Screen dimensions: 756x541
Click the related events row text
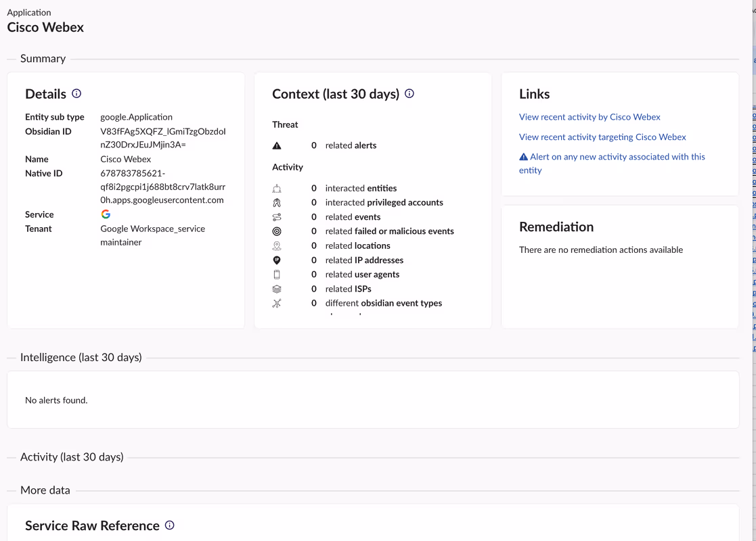coord(353,217)
